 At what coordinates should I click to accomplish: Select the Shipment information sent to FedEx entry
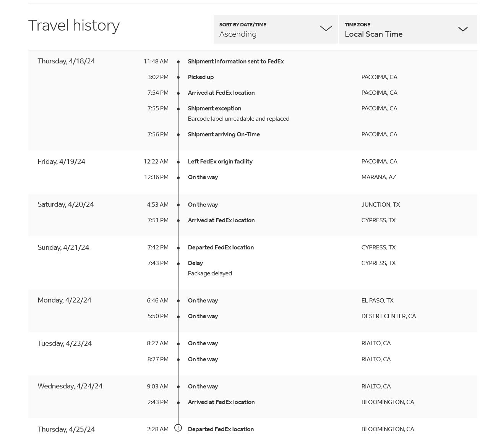[x=236, y=61]
